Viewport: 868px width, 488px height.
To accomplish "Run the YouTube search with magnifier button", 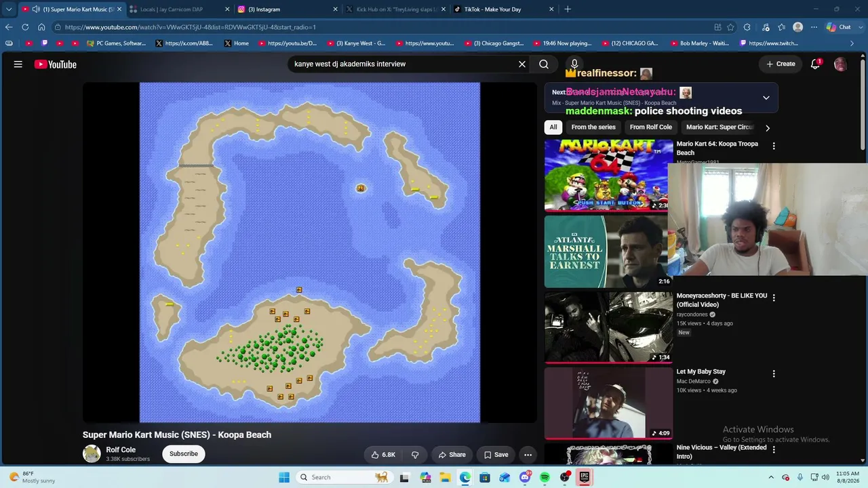I will tap(544, 64).
